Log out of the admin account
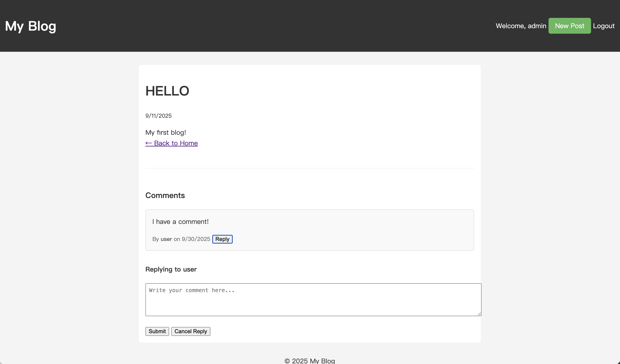Image resolution: width=620 pixels, height=364 pixels. [604, 26]
